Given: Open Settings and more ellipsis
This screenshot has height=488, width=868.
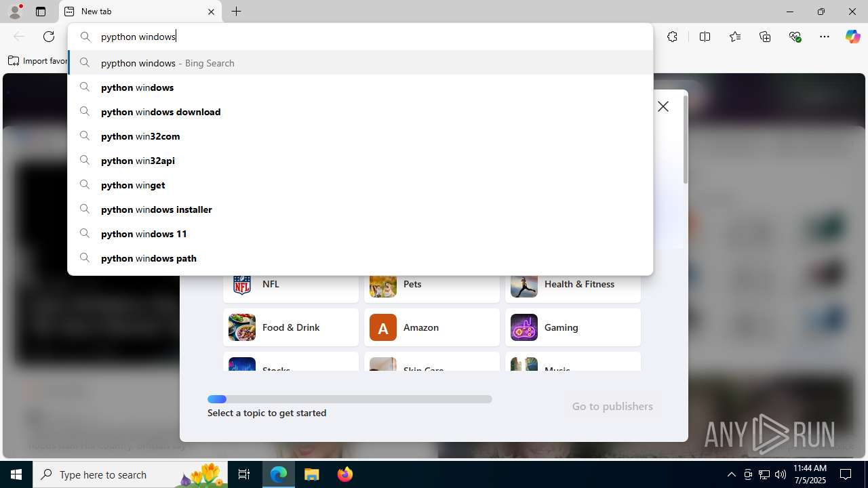Looking at the screenshot, I should 825,37.
